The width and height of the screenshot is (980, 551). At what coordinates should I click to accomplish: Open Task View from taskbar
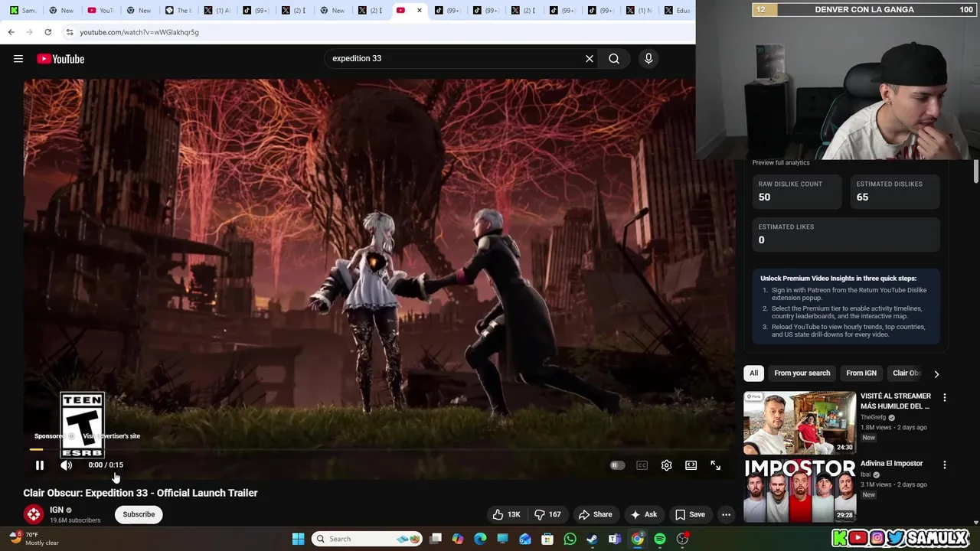[x=436, y=539]
